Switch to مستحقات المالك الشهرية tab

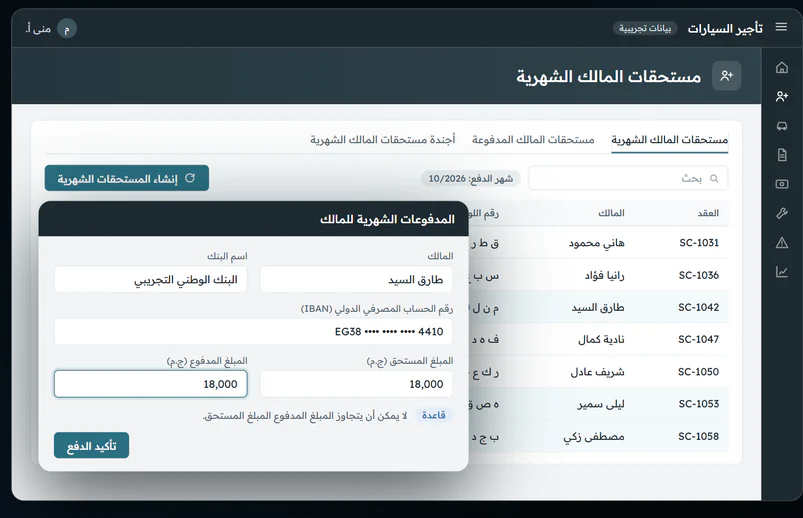coord(669,139)
